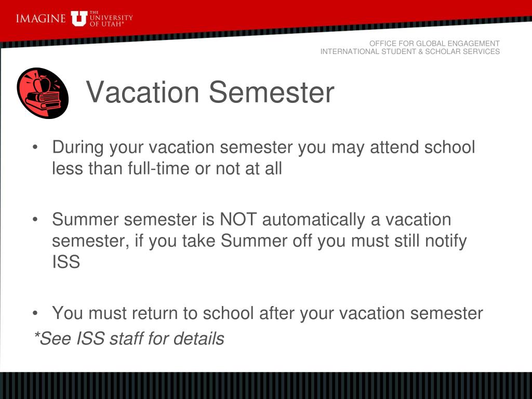Click the line "During your vacation semester you may attend school"
The height and width of the screenshot is (399, 532).
point(263,148)
